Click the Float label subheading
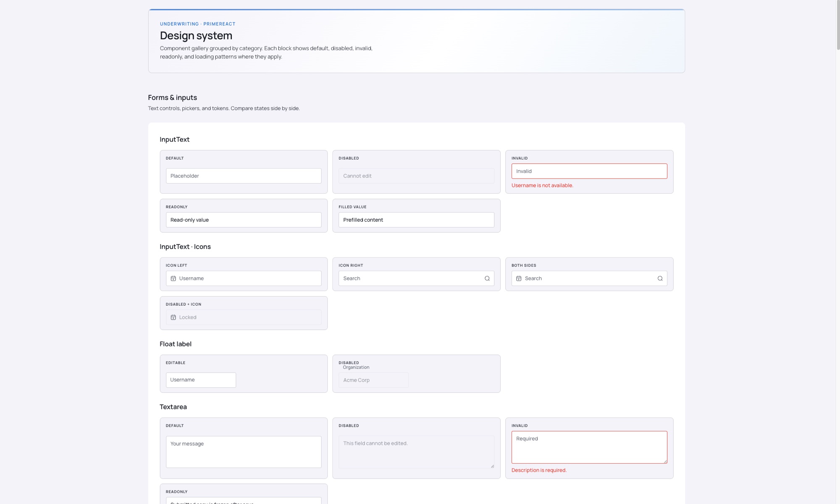 click(176, 344)
